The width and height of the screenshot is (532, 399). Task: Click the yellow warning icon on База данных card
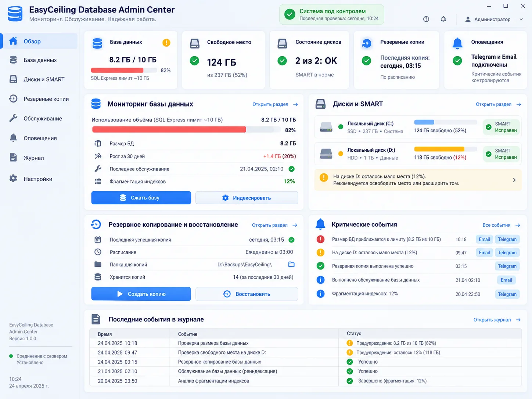tap(166, 43)
